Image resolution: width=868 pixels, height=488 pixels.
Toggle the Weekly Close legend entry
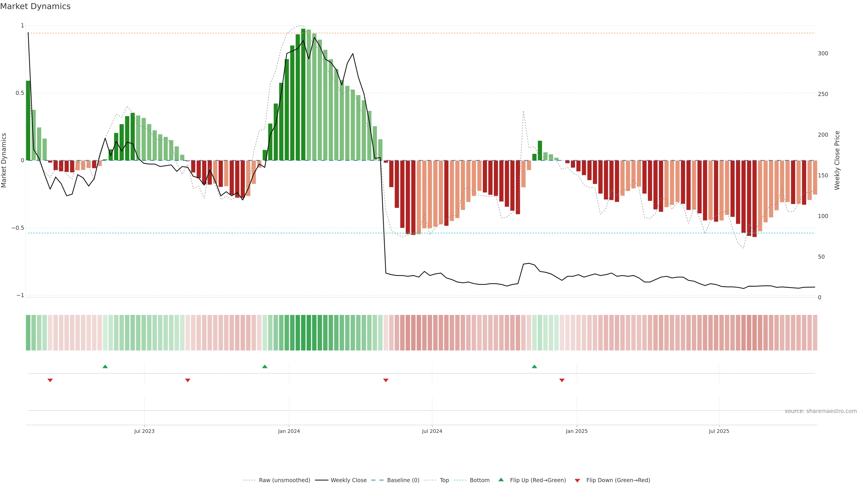[348, 480]
